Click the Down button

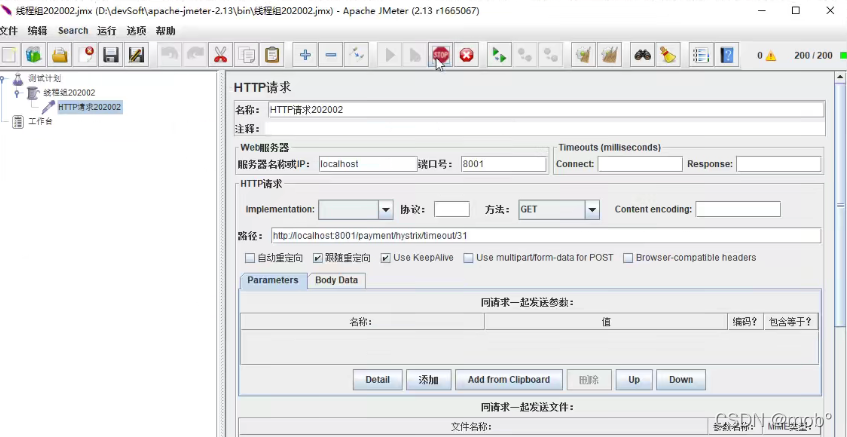coord(681,380)
